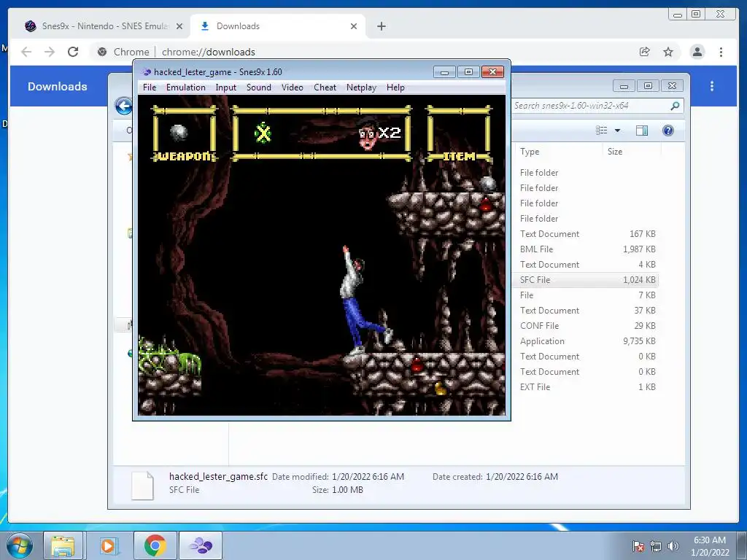Screen dimensions: 747x560
Task: Open the Sound menu in Snes9x
Action: (259, 87)
